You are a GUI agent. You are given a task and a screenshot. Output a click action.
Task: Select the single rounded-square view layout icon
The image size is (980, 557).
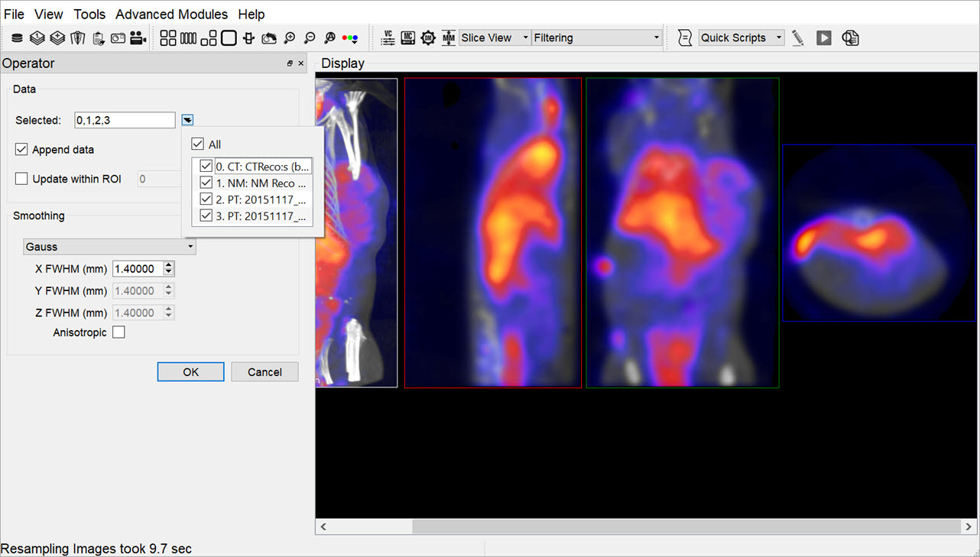click(229, 38)
